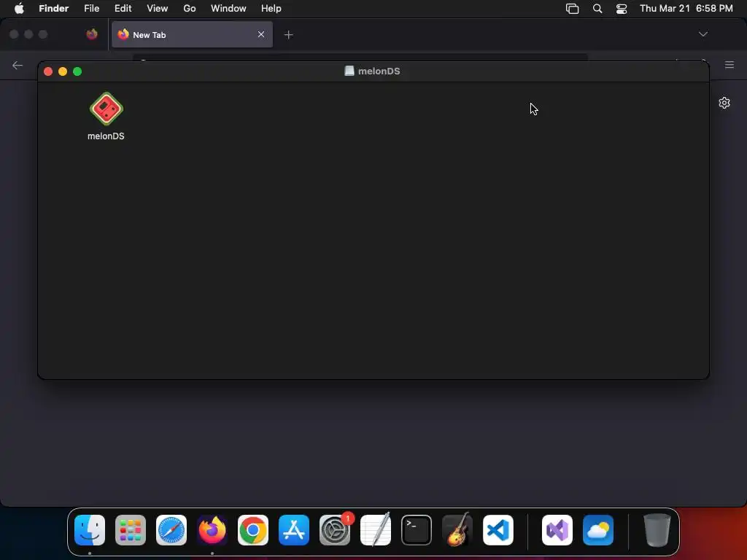Open Control Center in menu bar
The image size is (747, 560).
click(622, 8)
